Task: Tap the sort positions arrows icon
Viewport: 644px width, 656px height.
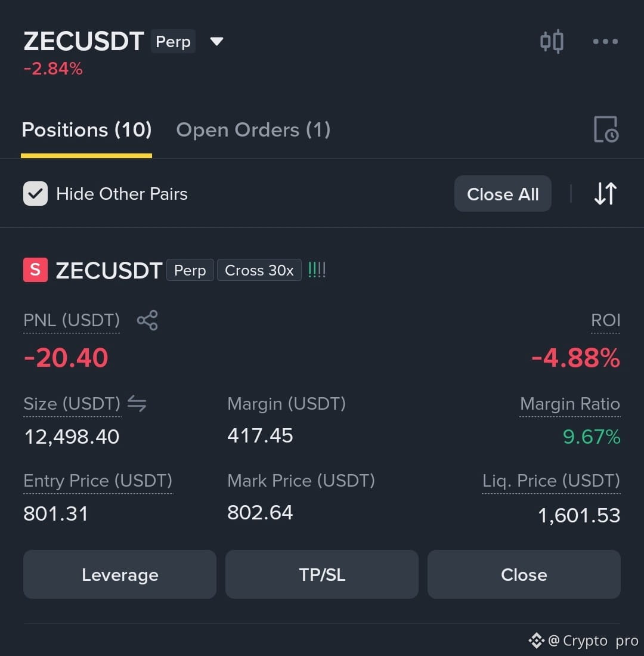Action: [605, 194]
